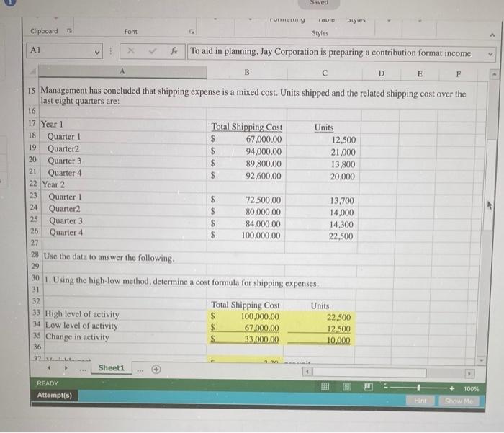Screen dimensions: 504x433
Task: Click highlighted 33,000.00 change in activity cell
Action: [246, 339]
